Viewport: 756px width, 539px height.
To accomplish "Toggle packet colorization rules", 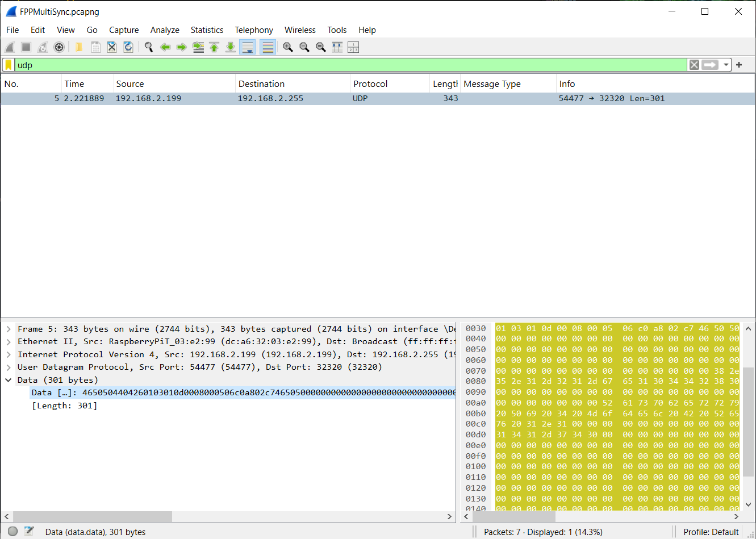I will tap(268, 47).
